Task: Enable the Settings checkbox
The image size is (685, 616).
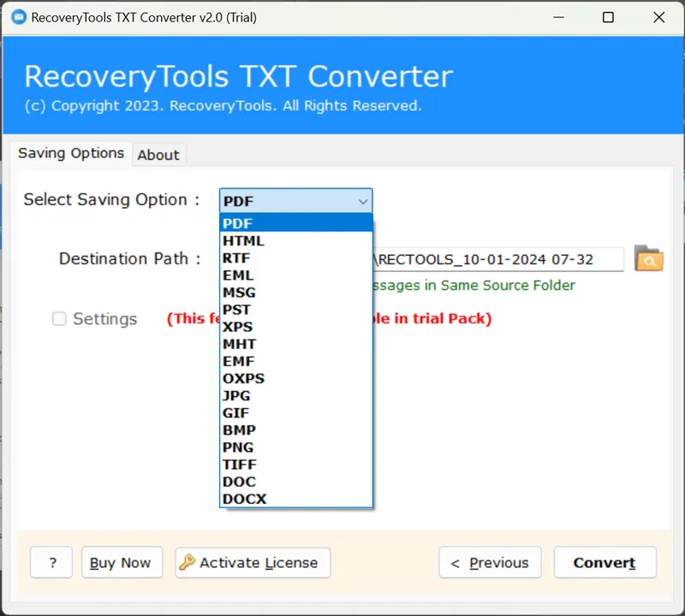Action: click(59, 319)
